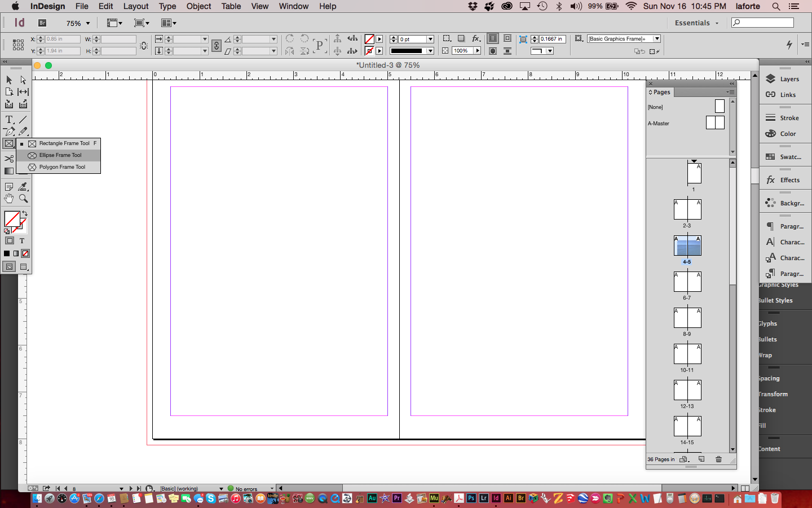812x508 pixels.
Task: Click the Bridge (Br) icon
Action: tap(42, 23)
